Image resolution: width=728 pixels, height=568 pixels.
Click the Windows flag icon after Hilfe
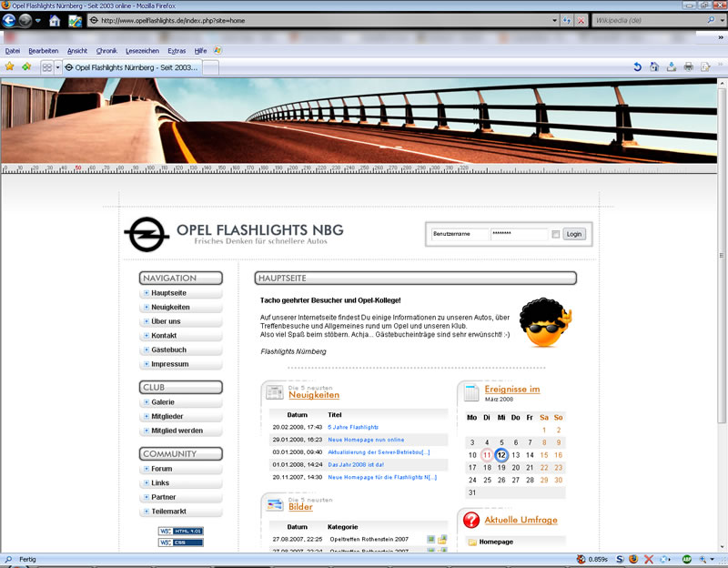pyautogui.click(x=217, y=50)
